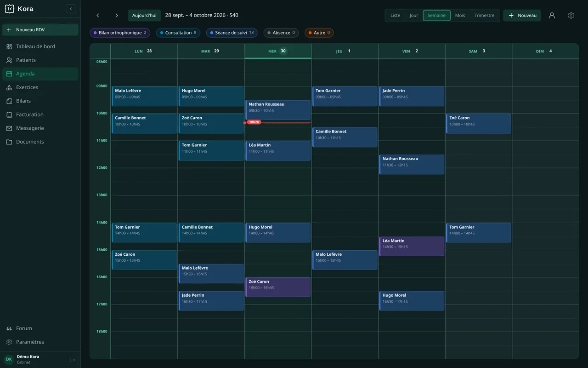Toggle the Autre filter chip

coord(319,33)
